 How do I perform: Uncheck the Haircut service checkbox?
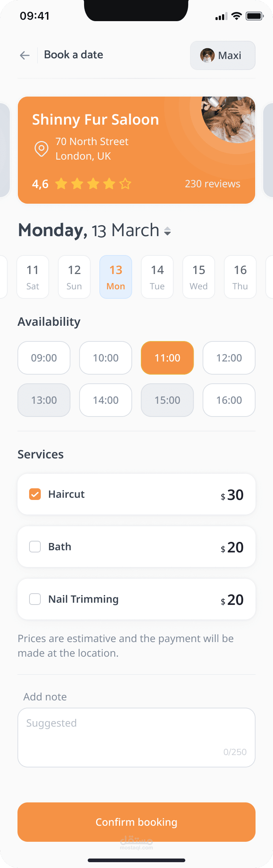click(x=35, y=494)
